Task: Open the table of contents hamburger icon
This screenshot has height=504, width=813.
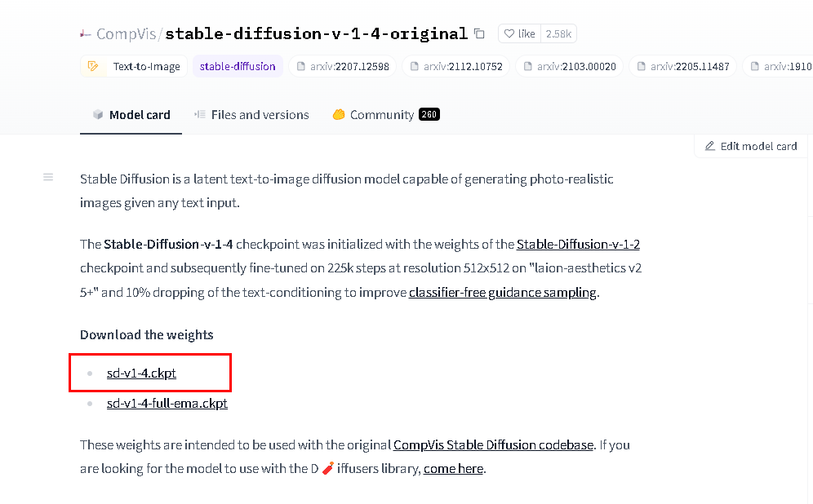Action: (48, 178)
